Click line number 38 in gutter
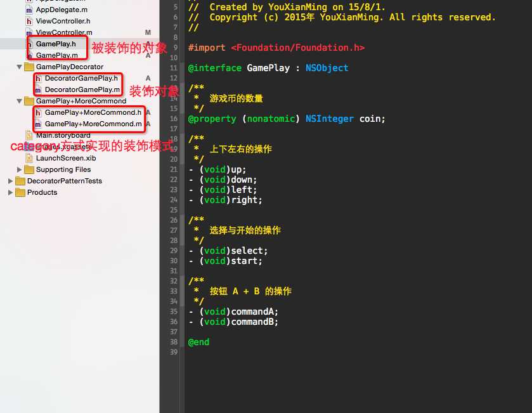 (174, 342)
